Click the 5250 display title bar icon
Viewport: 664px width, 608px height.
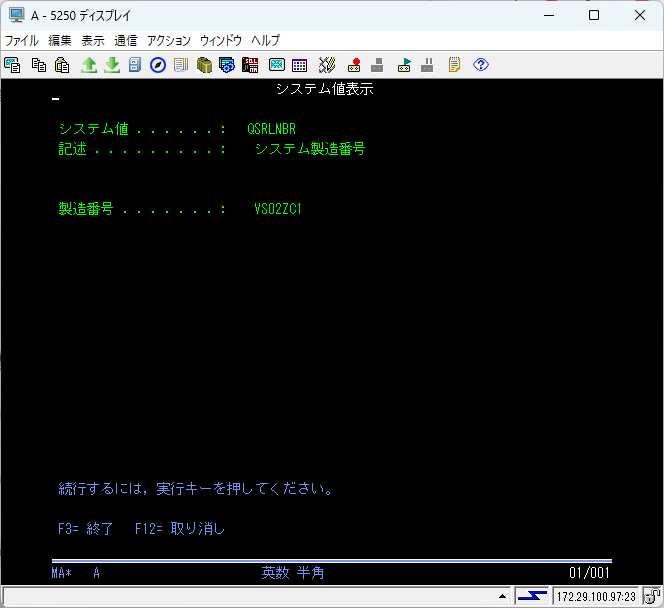point(17,15)
